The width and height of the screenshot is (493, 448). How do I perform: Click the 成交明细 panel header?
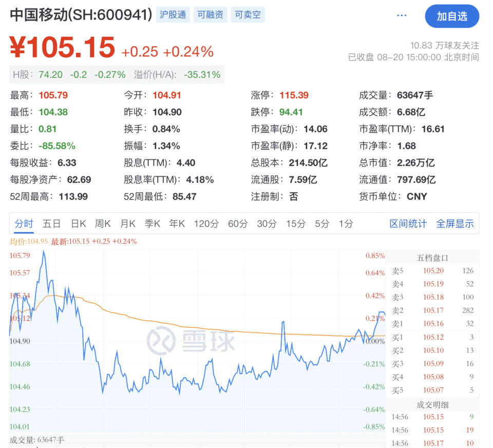432,405
